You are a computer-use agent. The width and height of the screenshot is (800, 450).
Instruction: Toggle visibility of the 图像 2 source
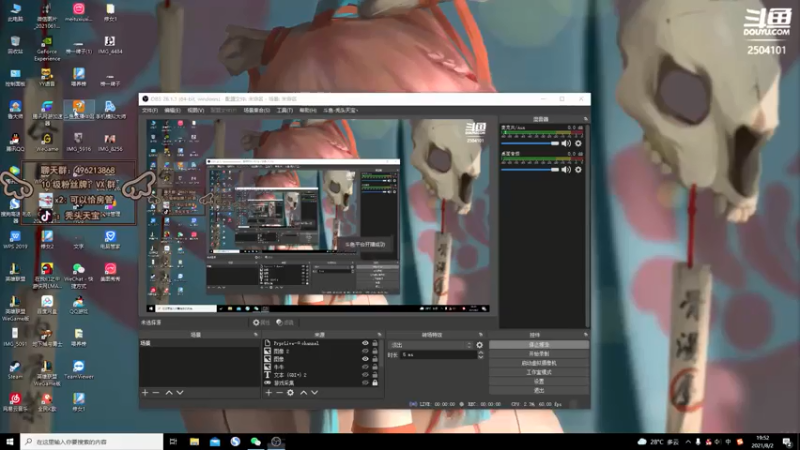point(365,351)
